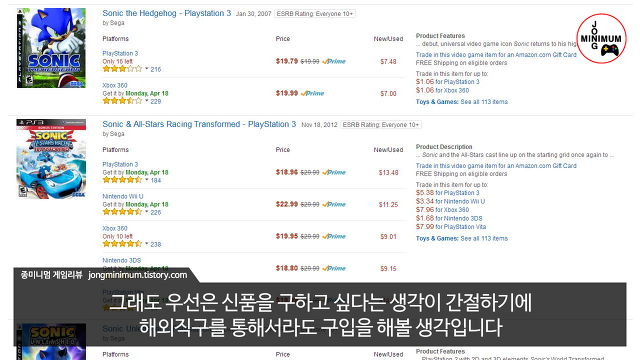The image size is (640, 360).
Task: Click $7.96 for Xbox 360 trade-in
Action: pos(442,210)
